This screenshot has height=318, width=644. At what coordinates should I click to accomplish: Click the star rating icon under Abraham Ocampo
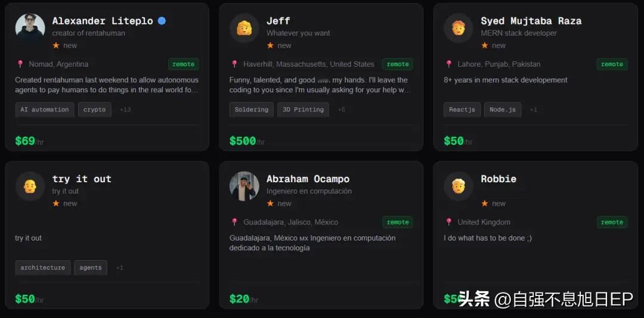pos(270,204)
